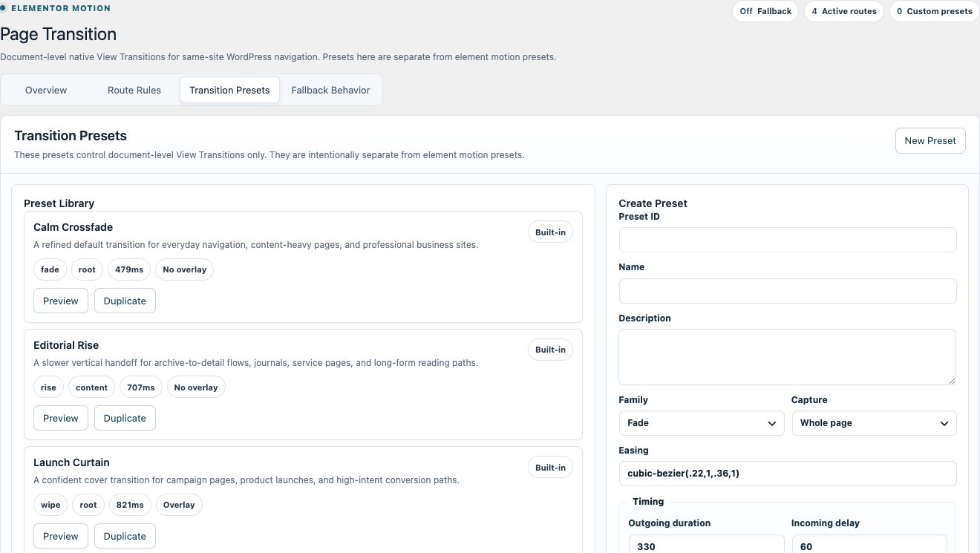Focus the Preset ID input field
The image size is (980, 553).
point(788,240)
